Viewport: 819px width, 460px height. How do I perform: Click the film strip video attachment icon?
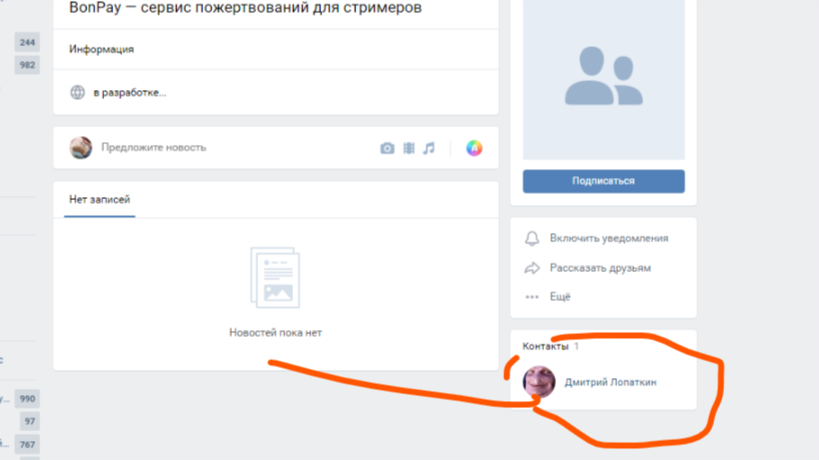click(x=408, y=148)
